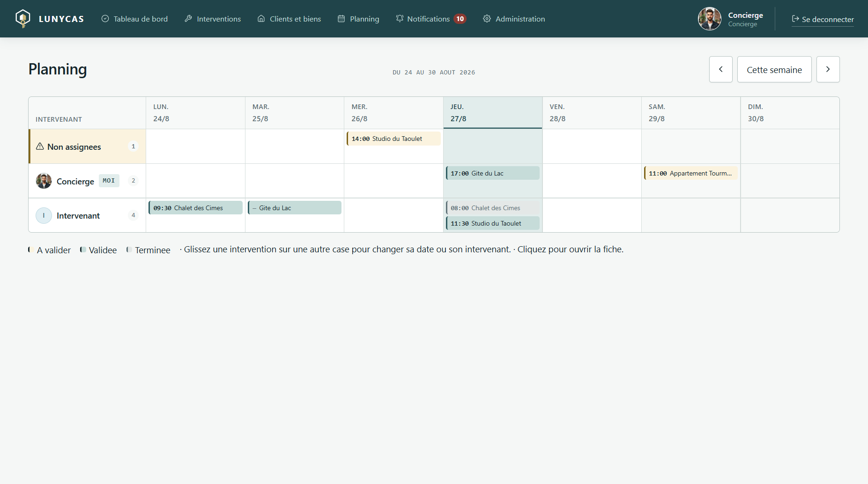Click the Concierge count badge 2
Screen dimensions: 868x484
pyautogui.click(x=134, y=181)
